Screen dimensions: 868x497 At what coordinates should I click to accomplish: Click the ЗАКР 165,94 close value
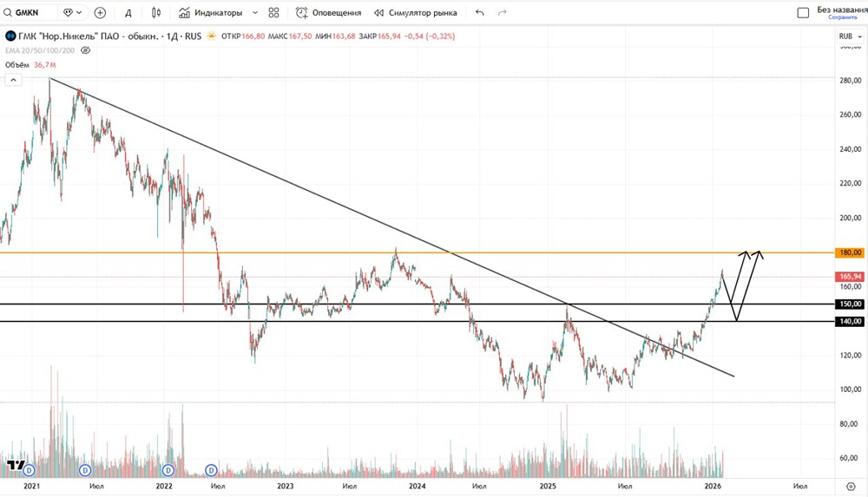click(380, 36)
